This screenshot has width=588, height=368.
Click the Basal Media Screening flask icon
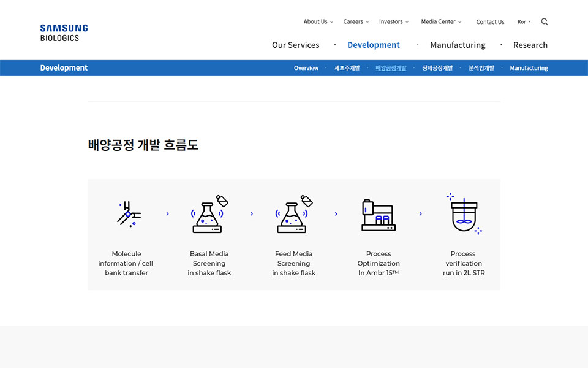(209, 215)
